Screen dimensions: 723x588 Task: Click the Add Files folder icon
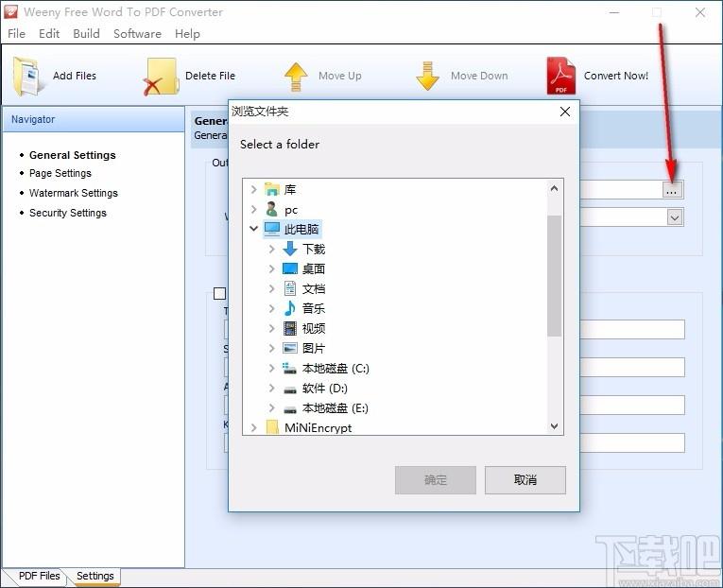click(27, 76)
